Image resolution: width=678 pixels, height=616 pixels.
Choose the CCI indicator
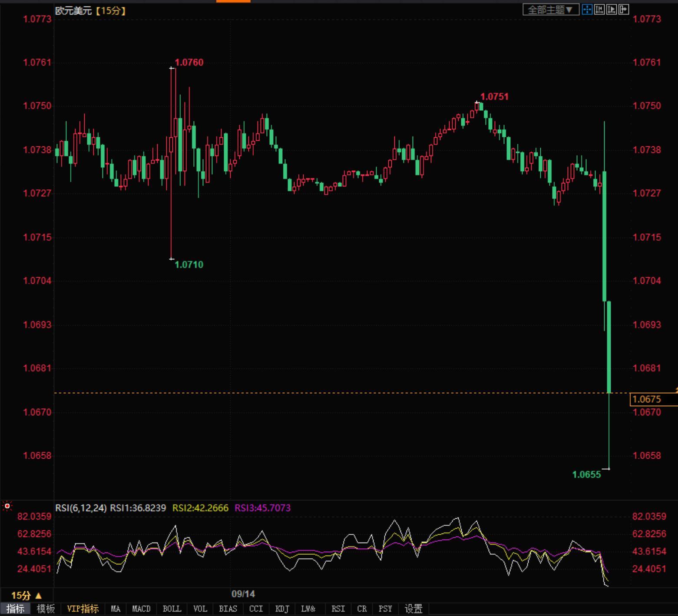click(256, 609)
